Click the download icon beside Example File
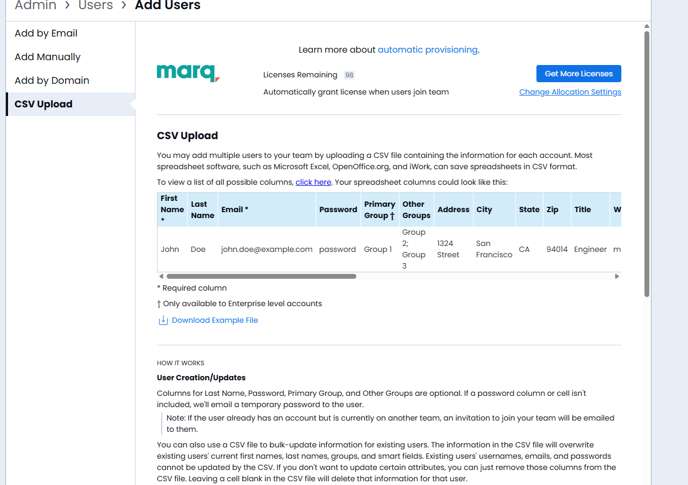The height and width of the screenshot is (485, 688). 163,320
